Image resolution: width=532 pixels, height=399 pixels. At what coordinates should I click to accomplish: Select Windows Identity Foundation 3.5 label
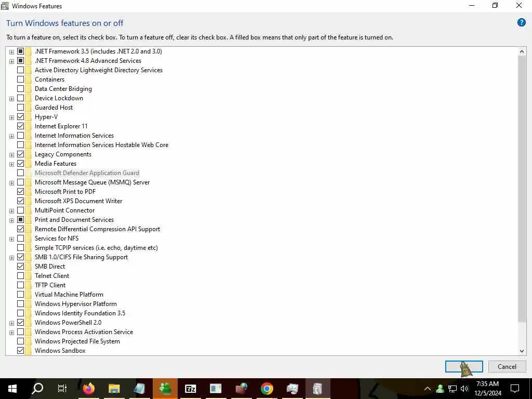click(x=80, y=313)
